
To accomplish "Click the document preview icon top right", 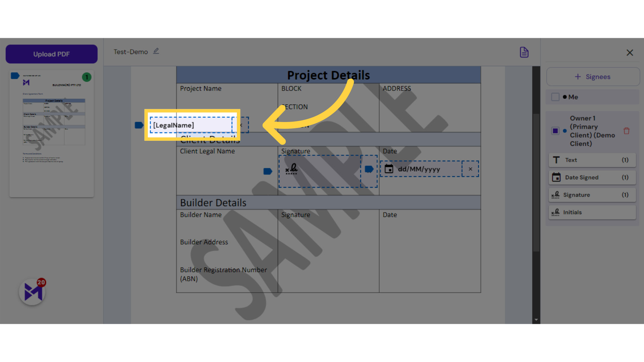I will pyautogui.click(x=524, y=52).
